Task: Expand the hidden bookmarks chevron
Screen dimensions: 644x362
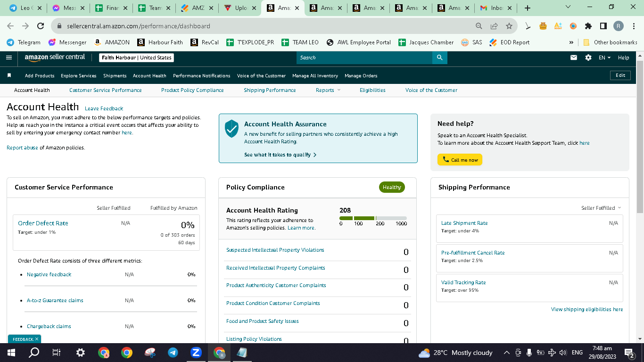Action: [571, 42]
